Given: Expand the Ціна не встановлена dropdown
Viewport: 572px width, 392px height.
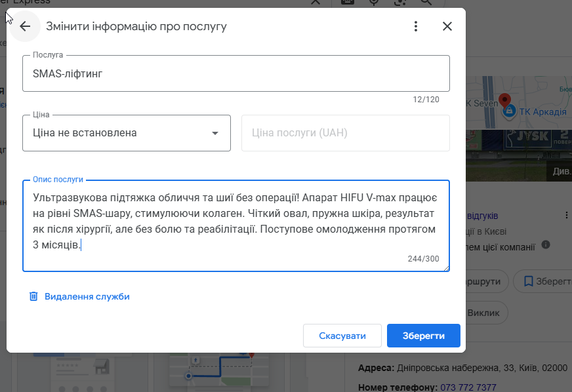Looking at the screenshot, I should (127, 133).
